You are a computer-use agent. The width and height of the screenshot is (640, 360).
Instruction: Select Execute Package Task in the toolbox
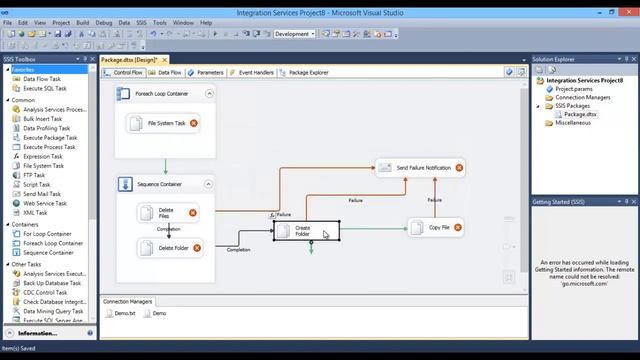(x=50, y=138)
